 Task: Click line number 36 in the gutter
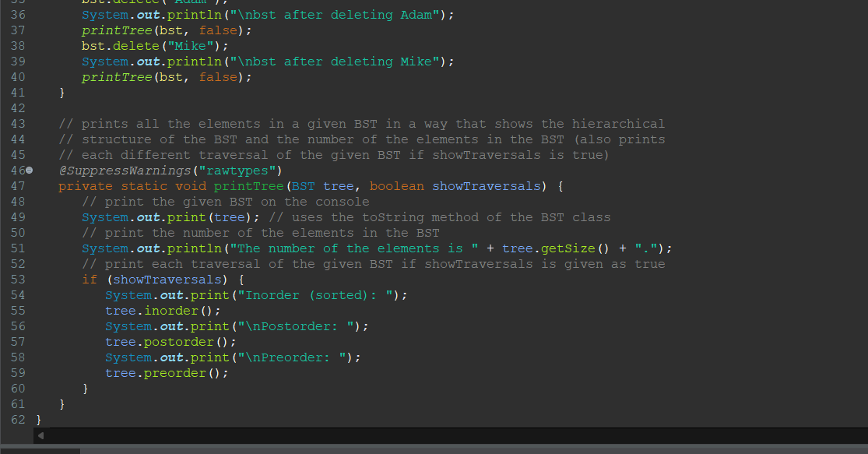click(x=17, y=14)
